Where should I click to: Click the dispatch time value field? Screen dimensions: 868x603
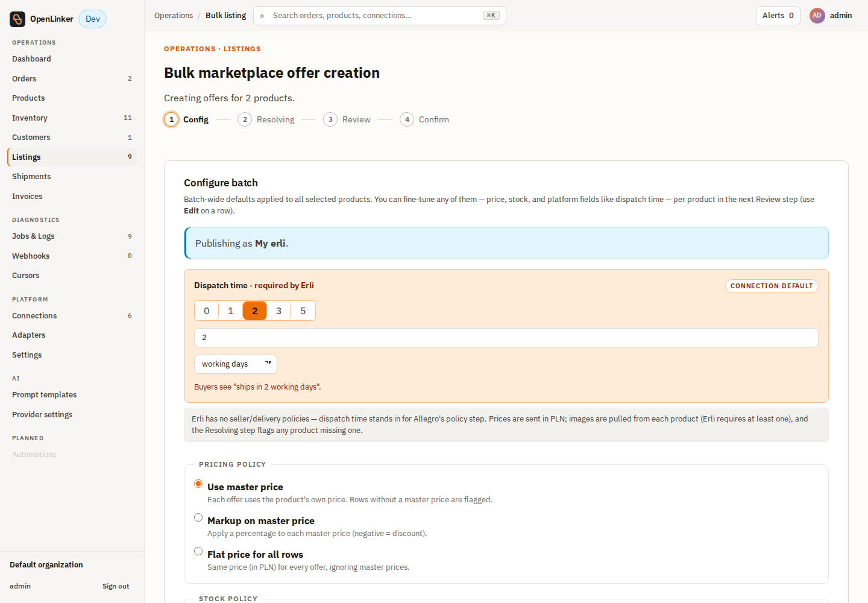(x=506, y=338)
